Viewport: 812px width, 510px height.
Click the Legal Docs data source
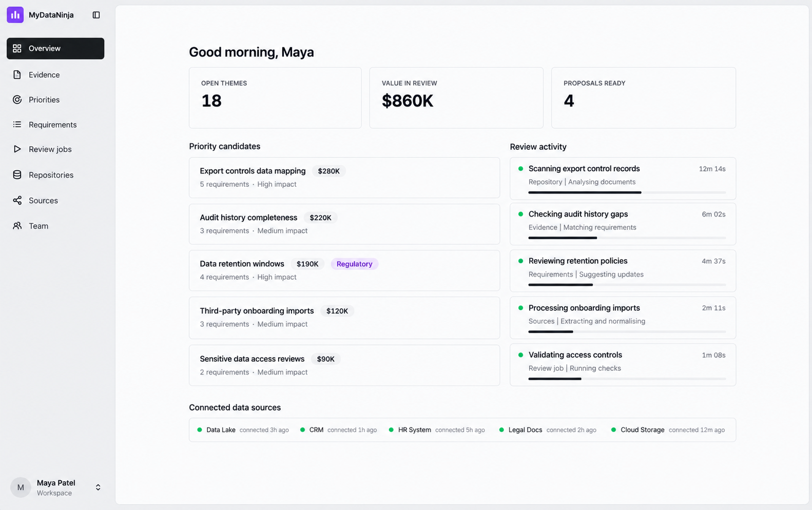(x=548, y=430)
